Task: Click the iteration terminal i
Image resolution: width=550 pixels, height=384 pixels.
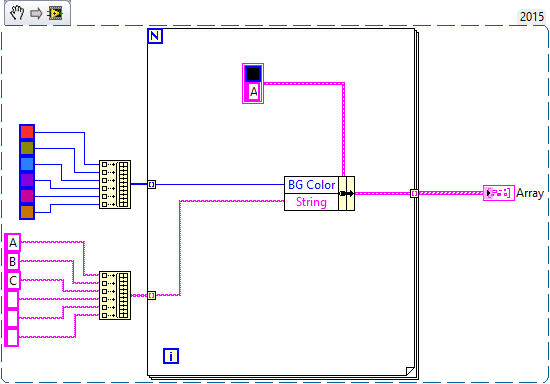Action: pyautogui.click(x=171, y=356)
